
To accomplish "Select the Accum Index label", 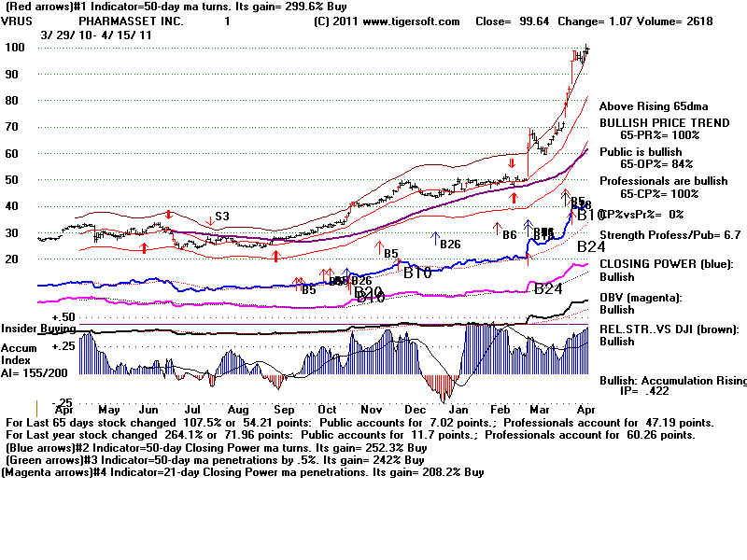I will coord(19,355).
